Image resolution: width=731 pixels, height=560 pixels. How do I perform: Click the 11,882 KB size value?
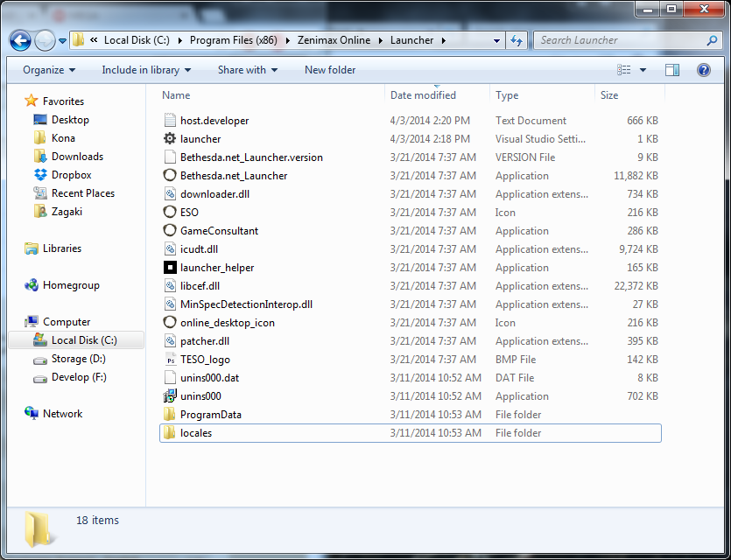(636, 176)
